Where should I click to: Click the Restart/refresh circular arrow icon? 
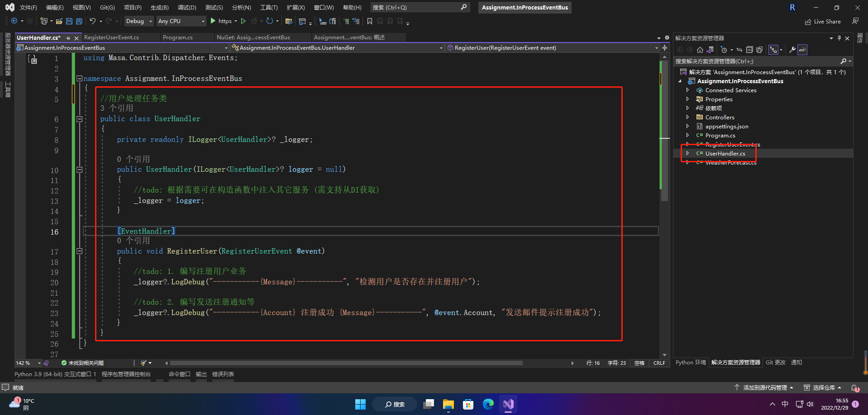pos(270,21)
